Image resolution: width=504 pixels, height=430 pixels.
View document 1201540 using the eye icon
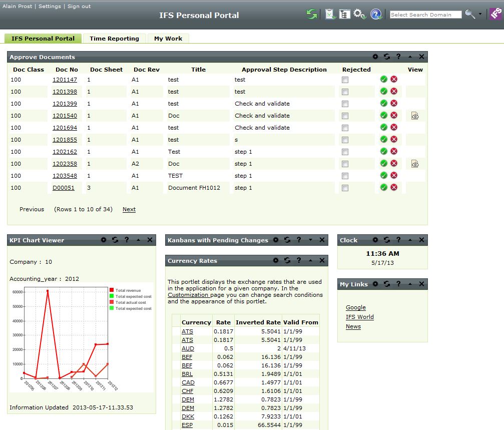pos(415,116)
